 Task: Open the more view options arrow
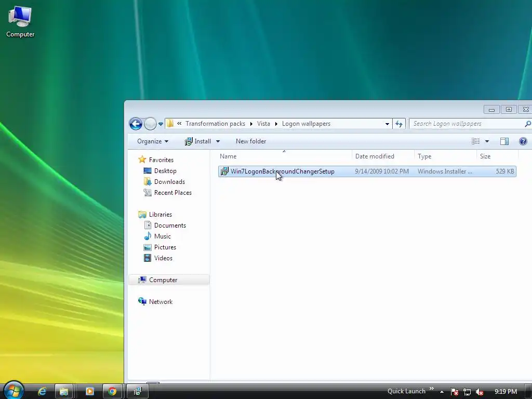487,141
